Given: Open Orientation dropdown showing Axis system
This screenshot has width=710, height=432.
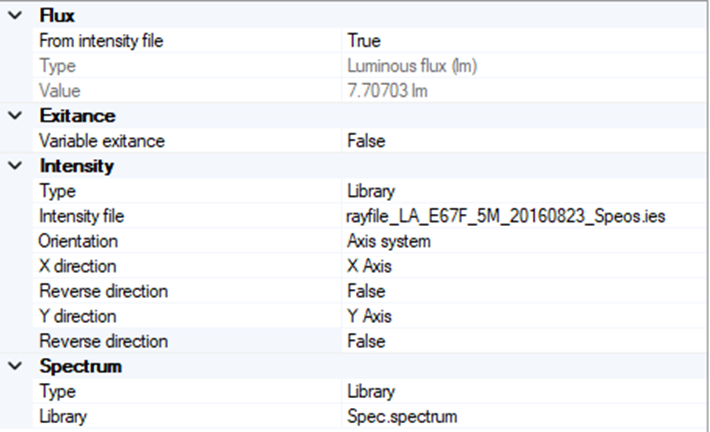Looking at the screenshot, I should tap(388, 241).
